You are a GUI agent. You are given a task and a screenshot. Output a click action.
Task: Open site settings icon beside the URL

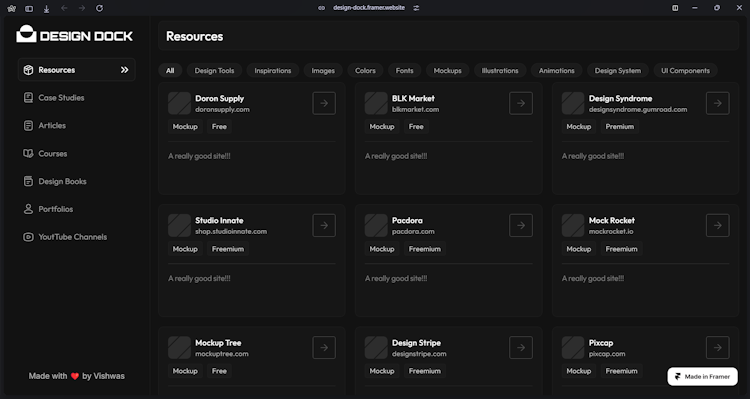(416, 8)
